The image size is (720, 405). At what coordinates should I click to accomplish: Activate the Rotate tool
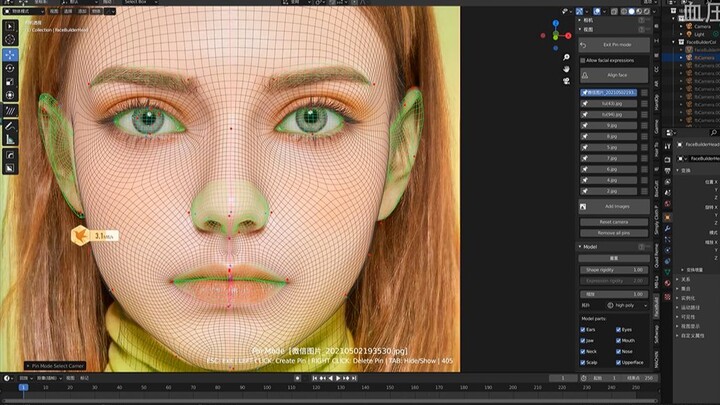click(10, 69)
